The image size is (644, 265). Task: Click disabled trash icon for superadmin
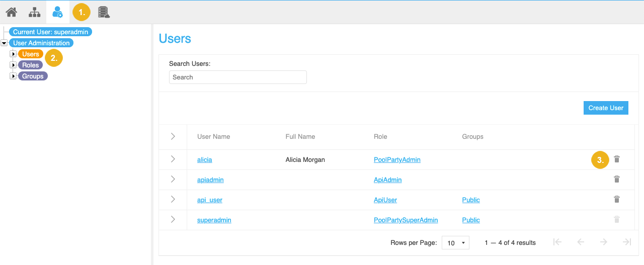[x=617, y=220]
